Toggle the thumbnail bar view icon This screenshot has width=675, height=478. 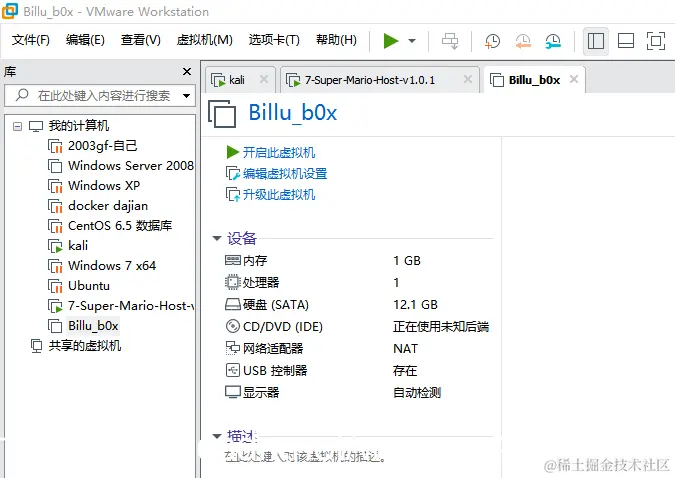625,41
